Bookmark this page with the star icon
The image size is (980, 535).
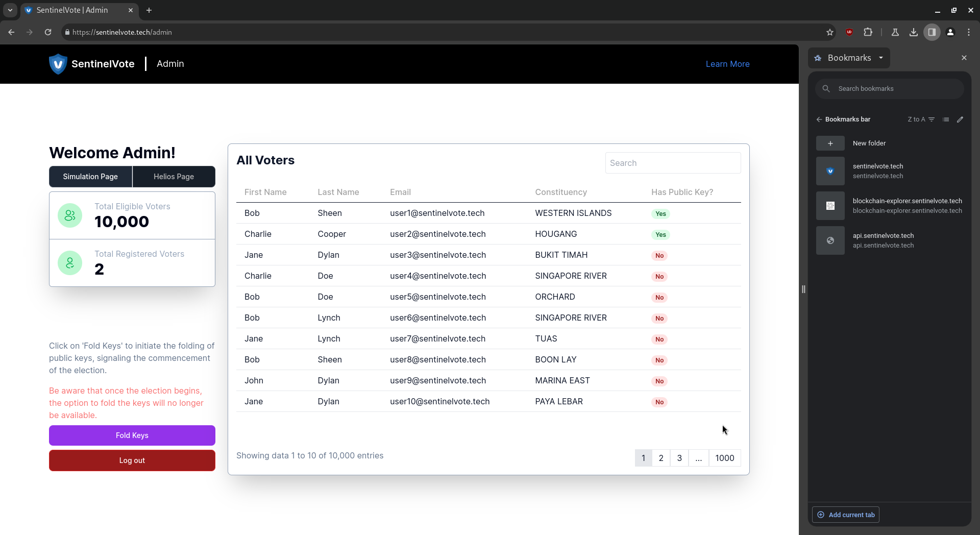pyautogui.click(x=830, y=32)
